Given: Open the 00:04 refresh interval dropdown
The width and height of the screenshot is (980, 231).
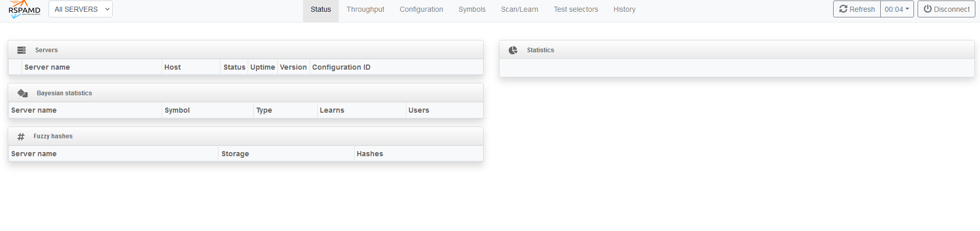Looking at the screenshot, I should click(x=897, y=9).
